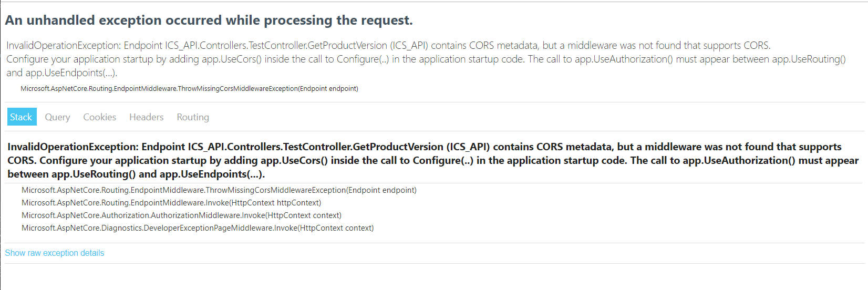Switch to the Query tab
868x290 pixels.
coord(57,117)
